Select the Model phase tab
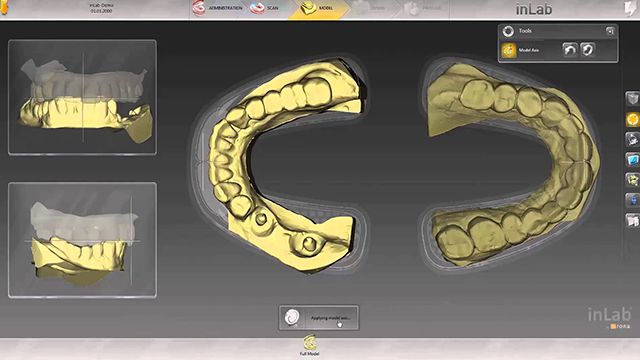Viewport: 640px width, 360px height. pyautogui.click(x=318, y=8)
